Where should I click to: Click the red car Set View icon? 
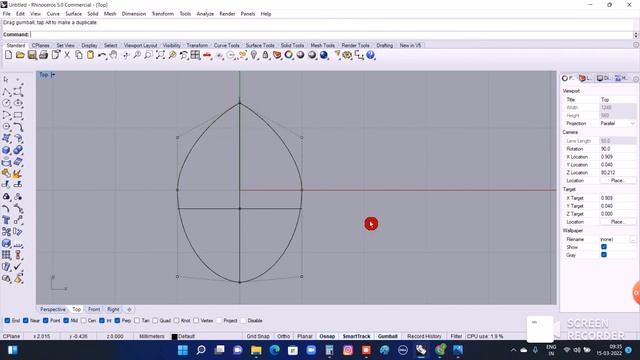(x=207, y=55)
